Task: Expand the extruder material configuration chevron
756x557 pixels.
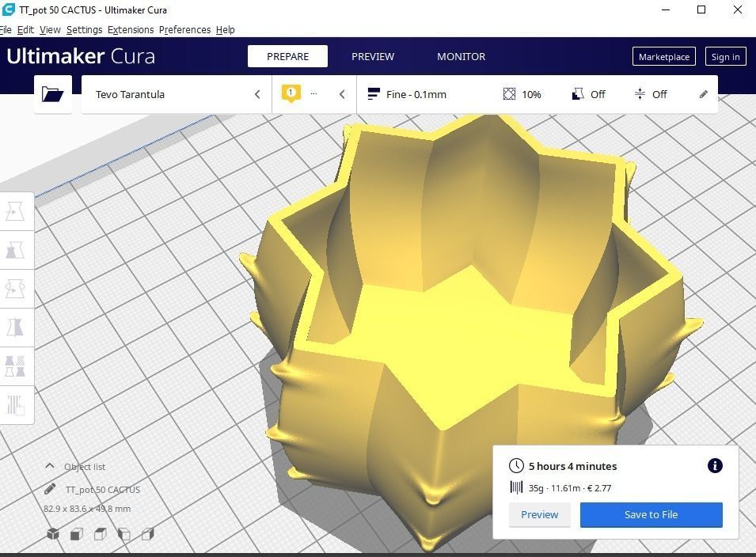Action: click(x=342, y=94)
